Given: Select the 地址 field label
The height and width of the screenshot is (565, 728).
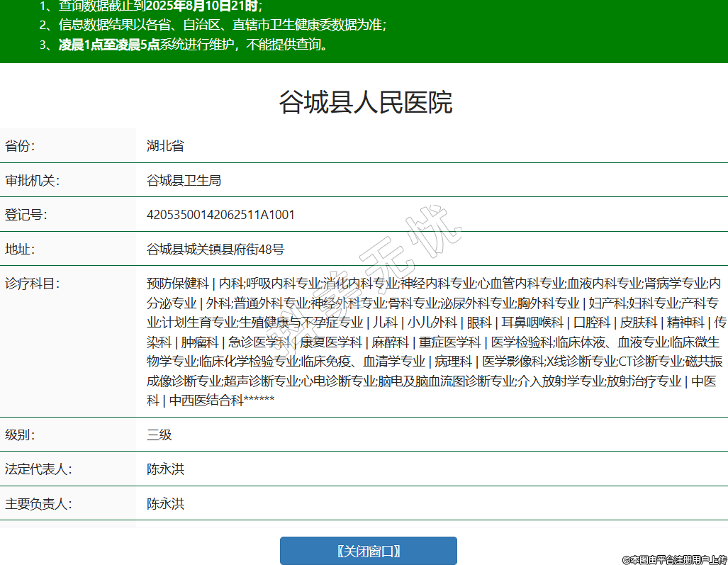Looking at the screenshot, I should 20,250.
